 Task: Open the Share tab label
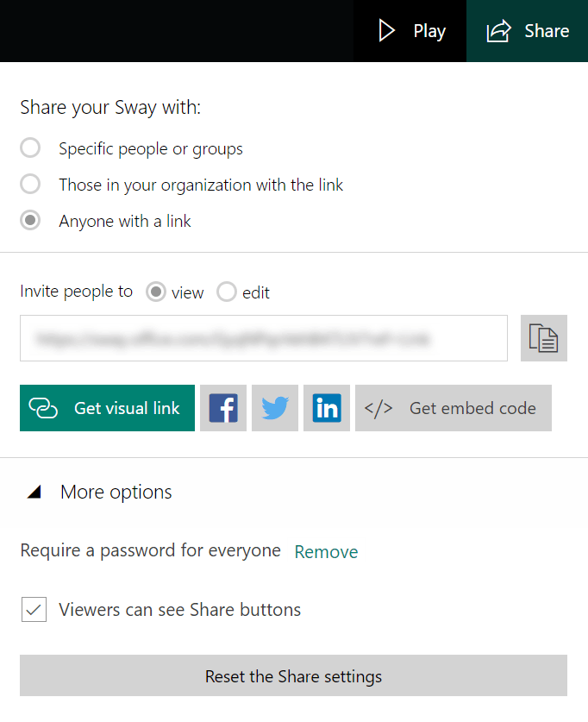click(547, 31)
